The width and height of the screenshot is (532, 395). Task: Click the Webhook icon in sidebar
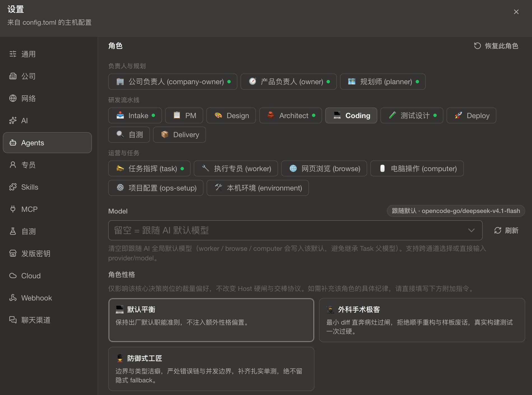point(13,298)
